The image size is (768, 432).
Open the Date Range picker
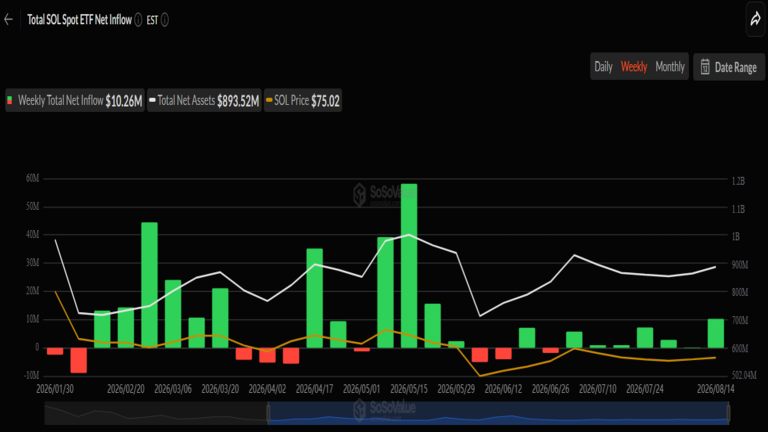(x=729, y=67)
